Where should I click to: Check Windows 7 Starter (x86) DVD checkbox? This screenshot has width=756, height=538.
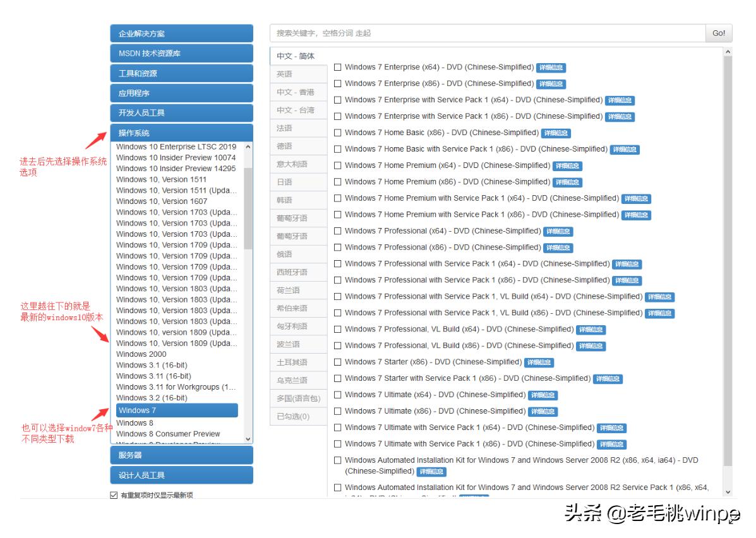tap(338, 362)
